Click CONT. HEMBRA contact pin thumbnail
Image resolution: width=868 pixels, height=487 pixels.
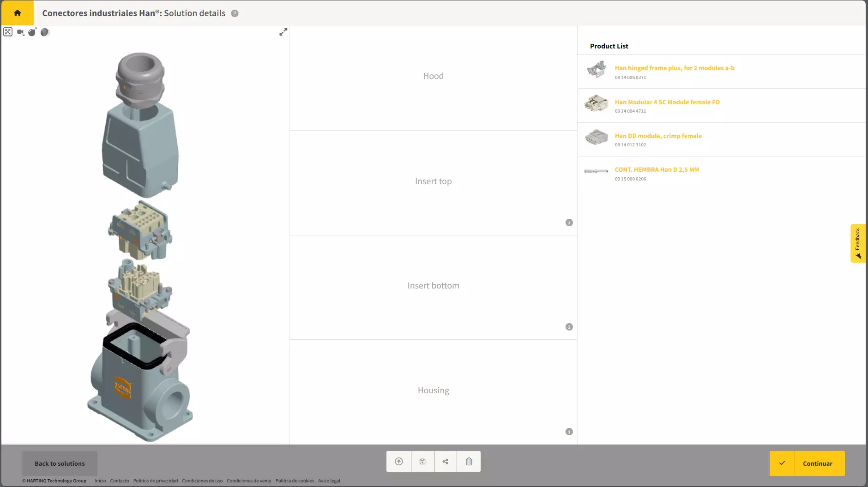(x=596, y=171)
